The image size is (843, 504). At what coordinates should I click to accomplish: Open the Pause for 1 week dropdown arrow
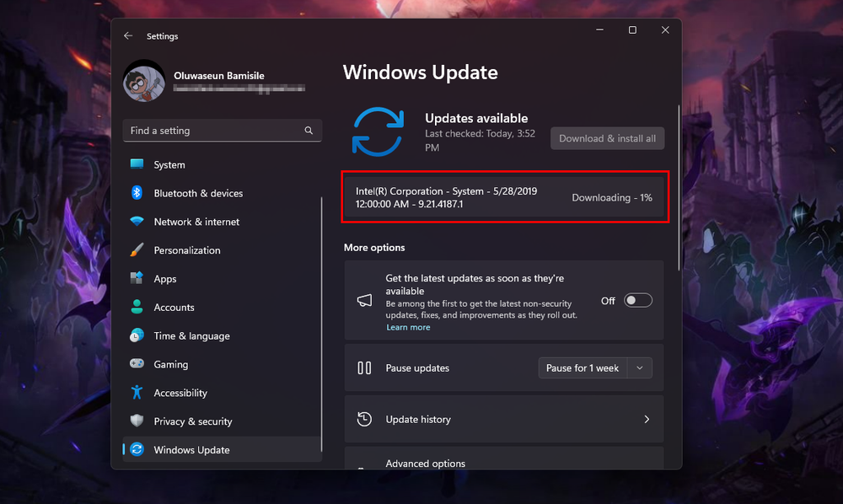(x=640, y=368)
